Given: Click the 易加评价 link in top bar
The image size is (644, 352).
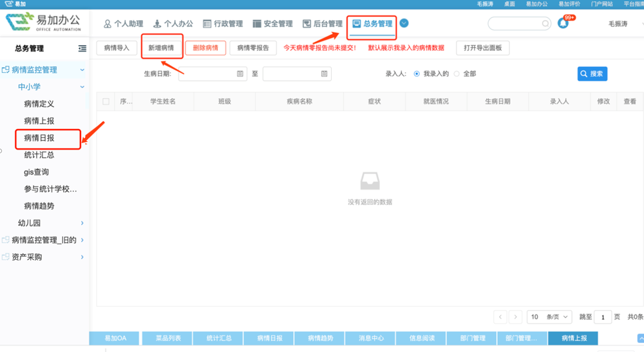Looking at the screenshot, I should pyautogui.click(x=569, y=4).
